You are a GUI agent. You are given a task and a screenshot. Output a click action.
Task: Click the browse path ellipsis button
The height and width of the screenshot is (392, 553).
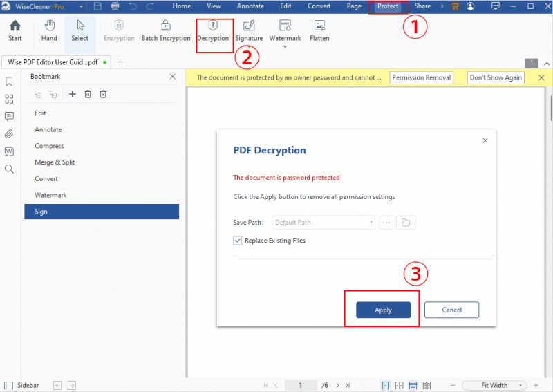[386, 223]
